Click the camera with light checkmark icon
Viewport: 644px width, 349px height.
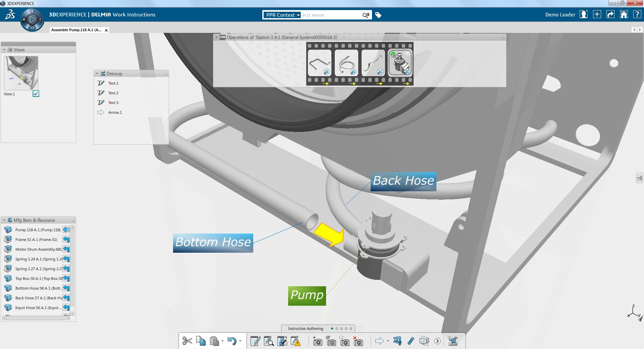[344, 341]
